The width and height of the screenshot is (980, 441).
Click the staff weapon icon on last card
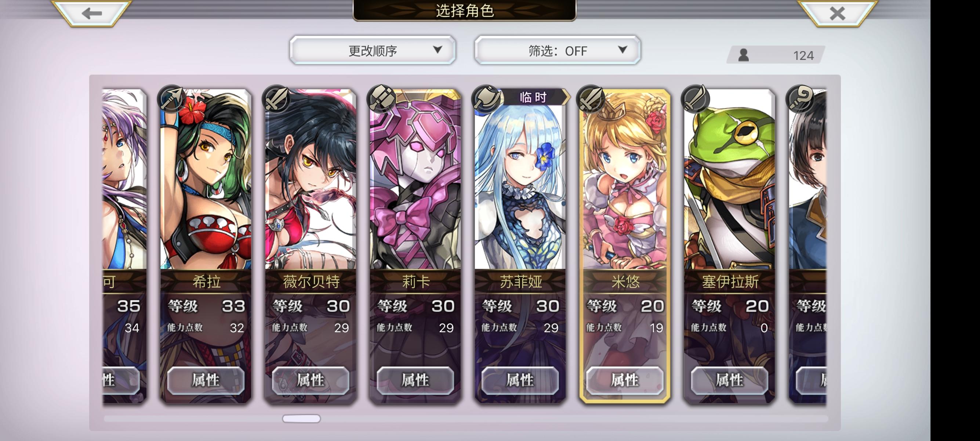[800, 98]
